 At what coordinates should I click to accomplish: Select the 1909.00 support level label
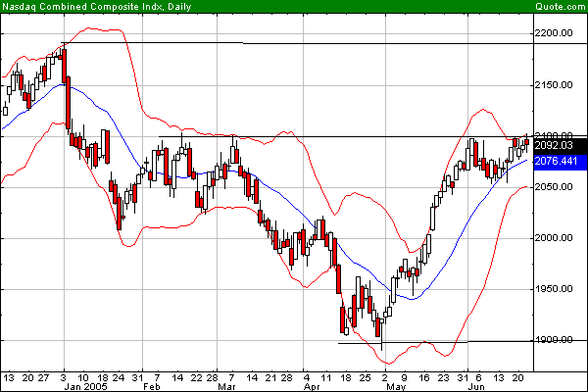[554, 339]
